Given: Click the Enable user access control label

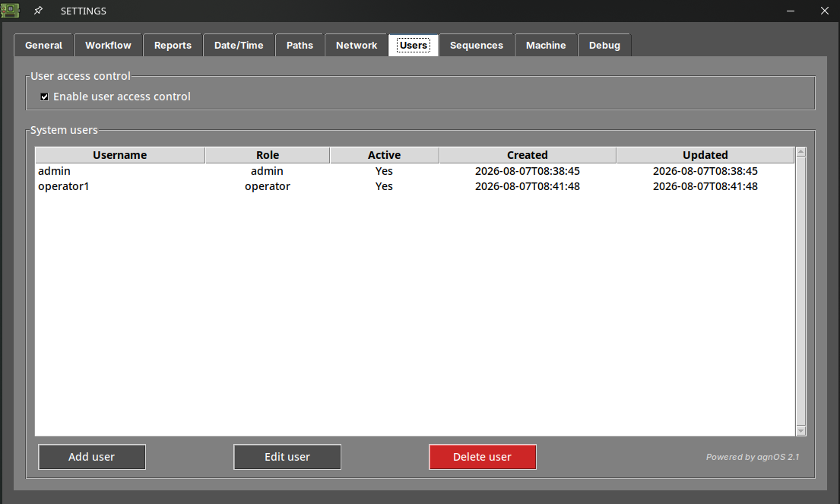Looking at the screenshot, I should coord(122,97).
